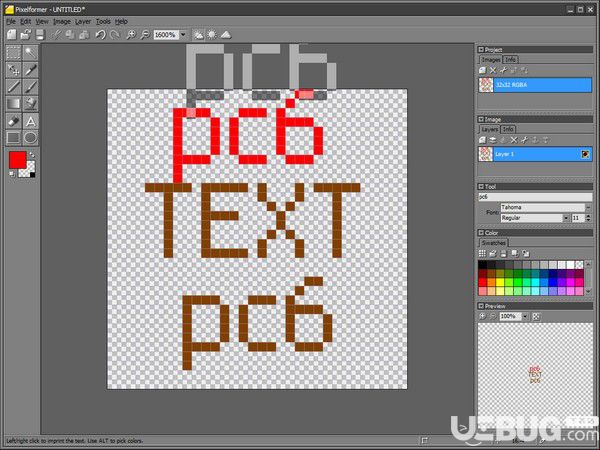Increase font size with stepper up arrow
Viewport: 600px width, 450px height.
[x=589, y=216]
